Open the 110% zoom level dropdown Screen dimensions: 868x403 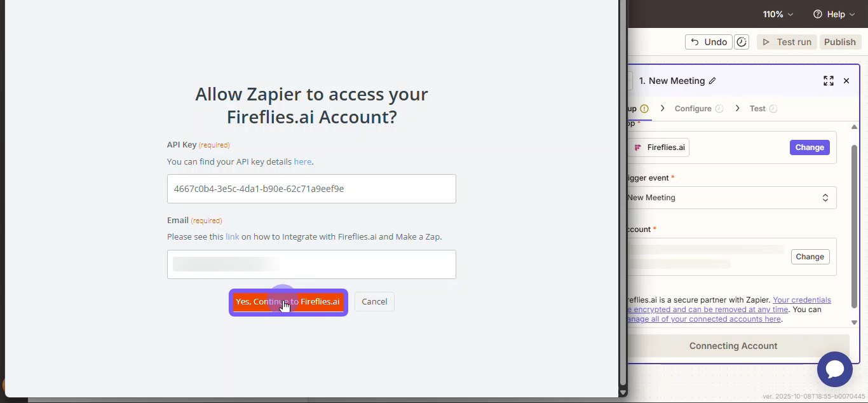point(778,14)
